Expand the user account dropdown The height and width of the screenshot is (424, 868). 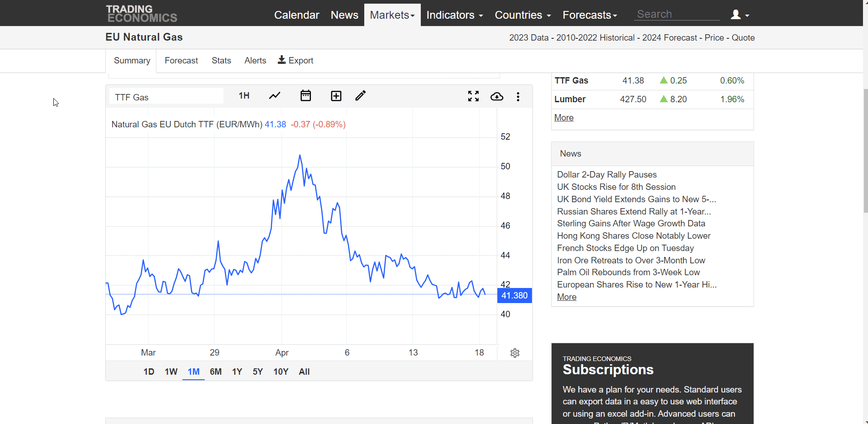[739, 15]
